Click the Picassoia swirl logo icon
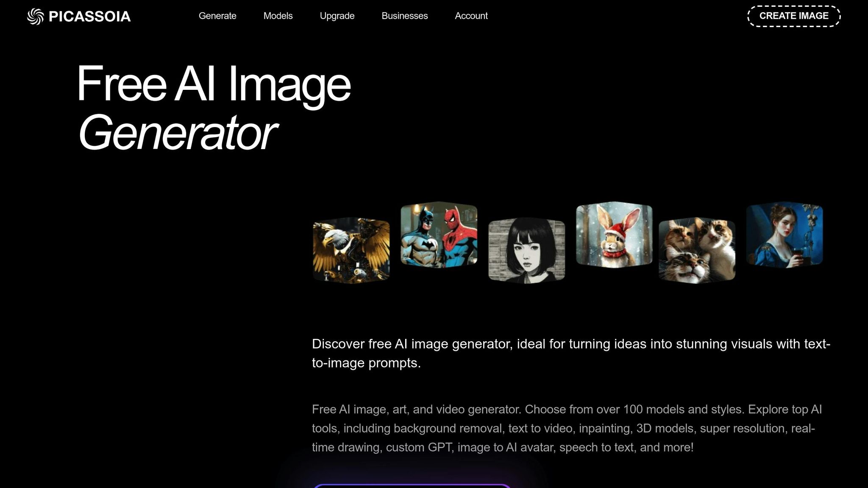This screenshot has height=488, width=868. (35, 17)
